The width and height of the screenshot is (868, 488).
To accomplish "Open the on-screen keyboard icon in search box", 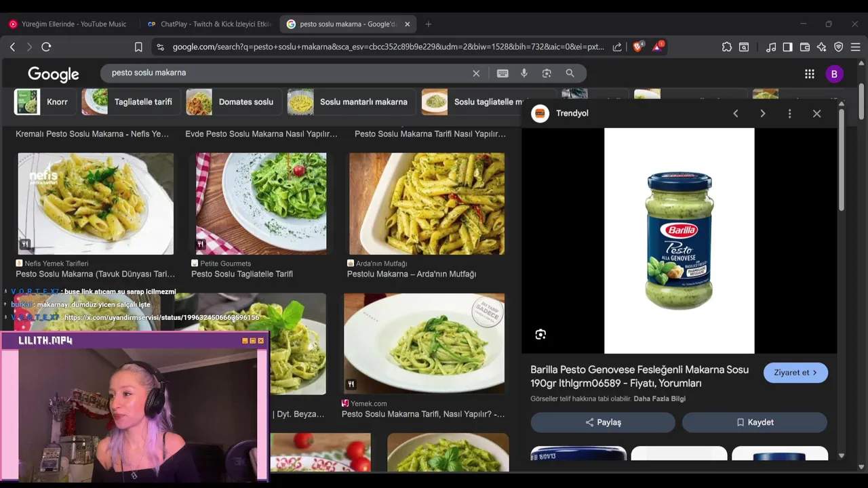I will [502, 73].
